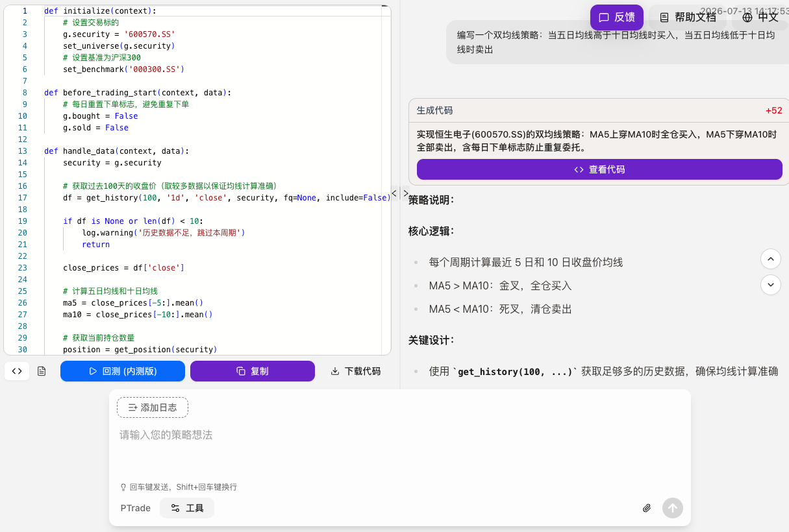Click the 策略说明 heading

[431, 200]
